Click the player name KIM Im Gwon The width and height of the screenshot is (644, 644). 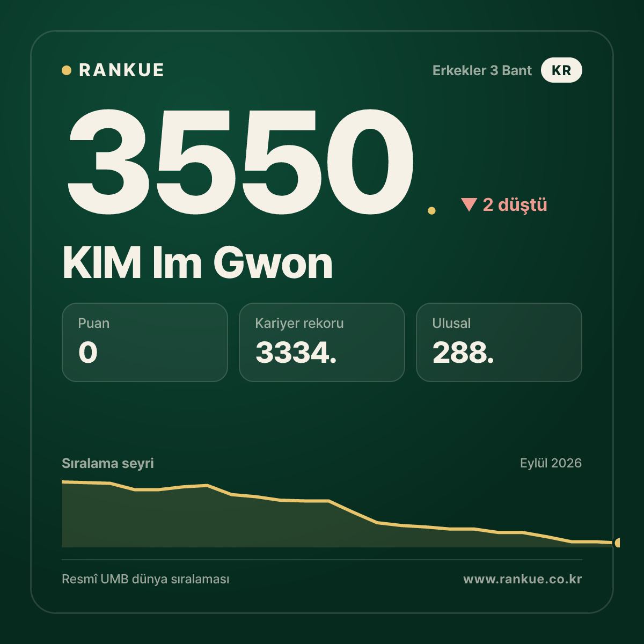197,263
